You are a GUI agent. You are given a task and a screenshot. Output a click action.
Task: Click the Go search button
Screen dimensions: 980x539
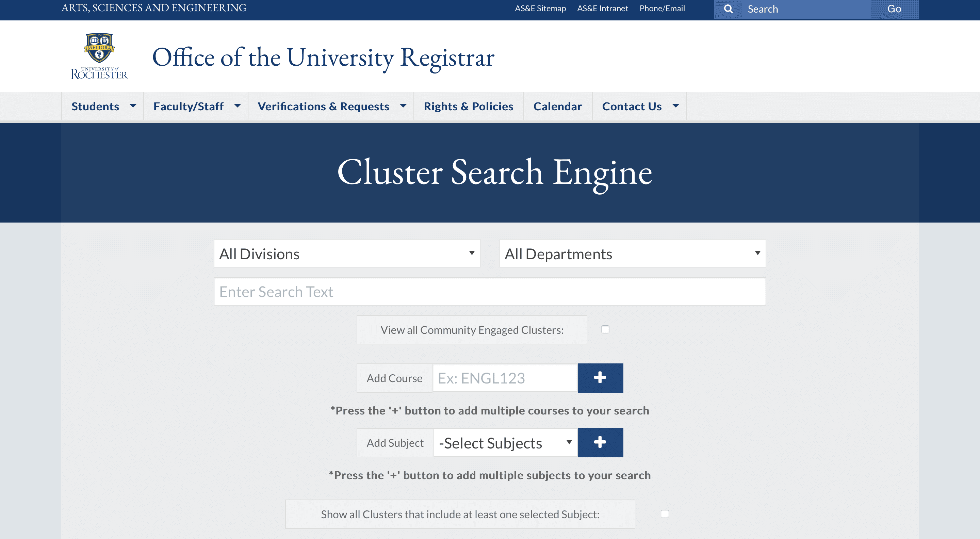[x=894, y=9]
